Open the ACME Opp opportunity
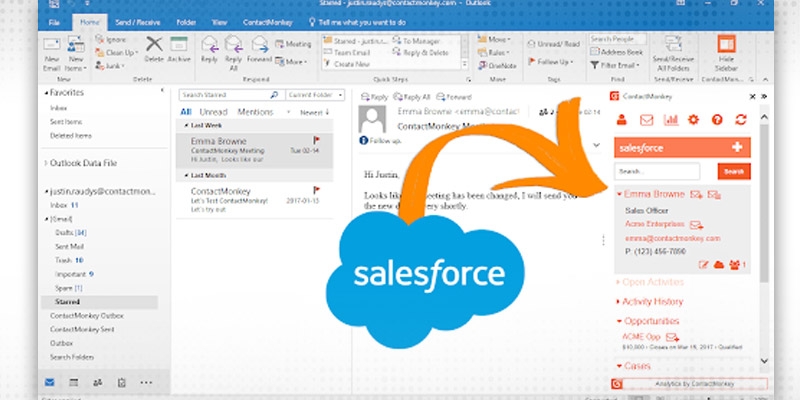Screen dimensions: 800x400 point(641,337)
